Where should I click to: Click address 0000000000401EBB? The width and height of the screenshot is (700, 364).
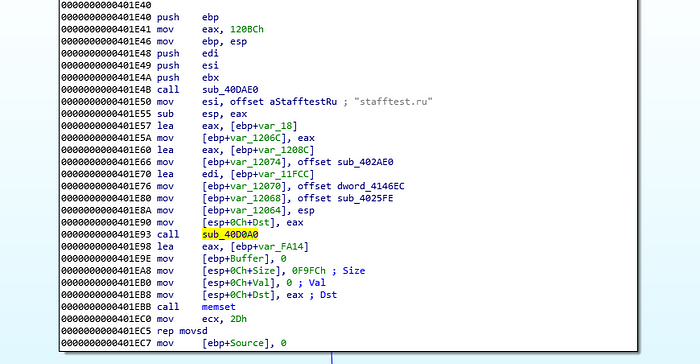[x=106, y=307]
